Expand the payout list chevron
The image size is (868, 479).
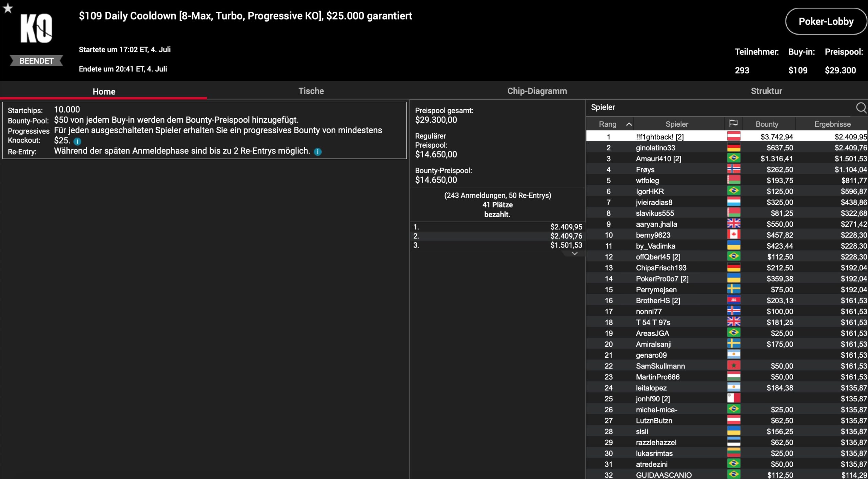574,253
